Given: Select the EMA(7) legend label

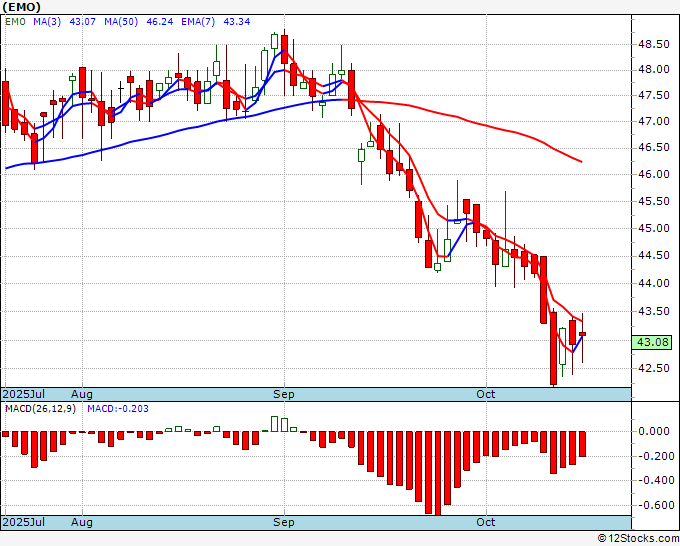Looking at the screenshot, I should pos(198,22).
